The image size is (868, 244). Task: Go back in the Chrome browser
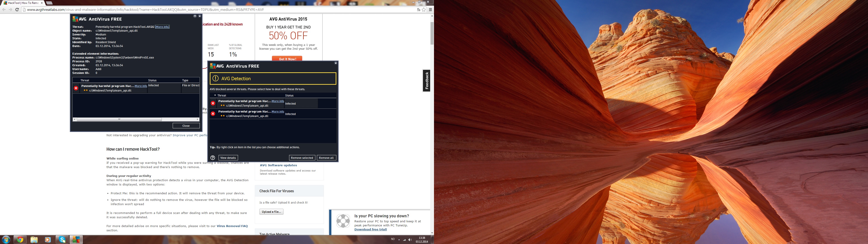pyautogui.click(x=4, y=9)
